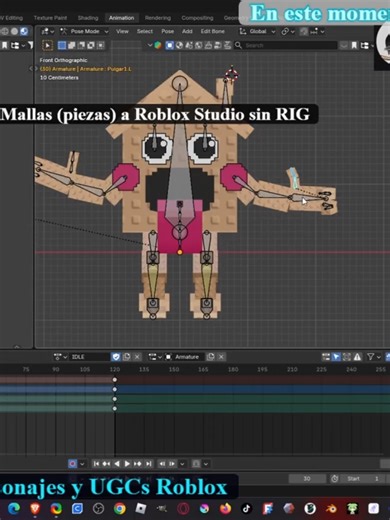Open the Pose Mode dropdown
Screen dimensions: 390x520
(x=85, y=31)
